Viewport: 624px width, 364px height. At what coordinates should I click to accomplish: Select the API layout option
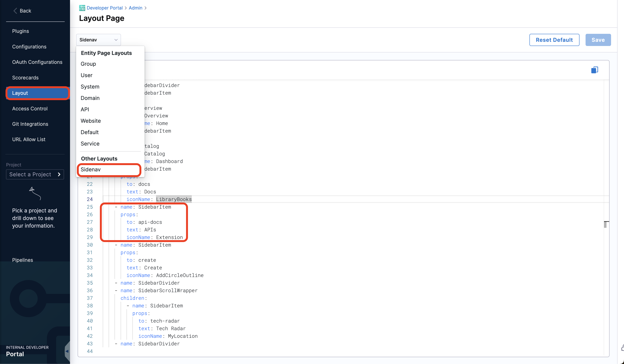coord(85,109)
